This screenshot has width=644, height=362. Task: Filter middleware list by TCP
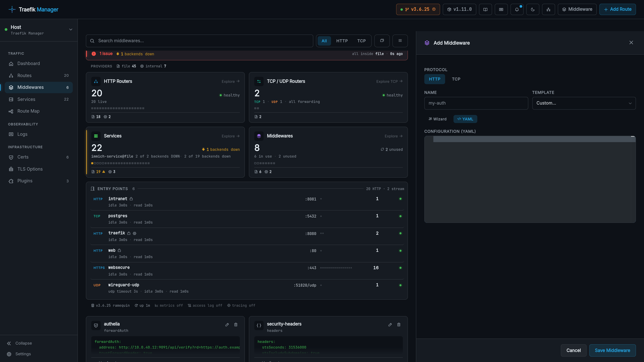(361, 41)
